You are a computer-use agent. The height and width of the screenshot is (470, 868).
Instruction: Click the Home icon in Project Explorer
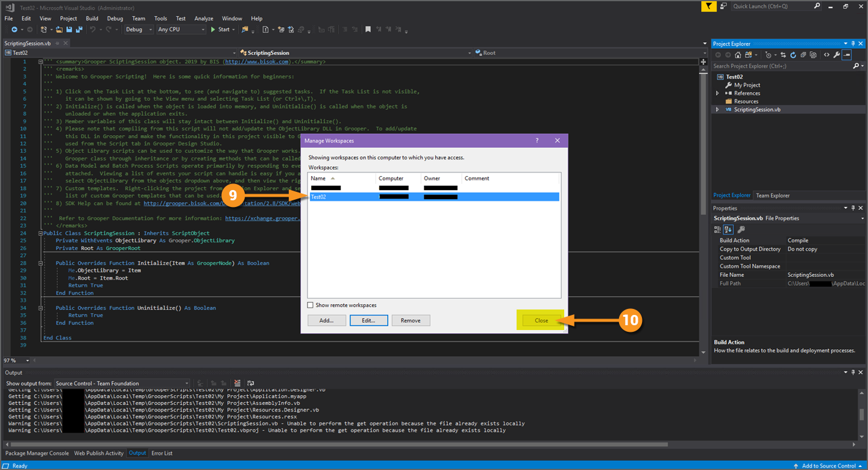(737, 55)
